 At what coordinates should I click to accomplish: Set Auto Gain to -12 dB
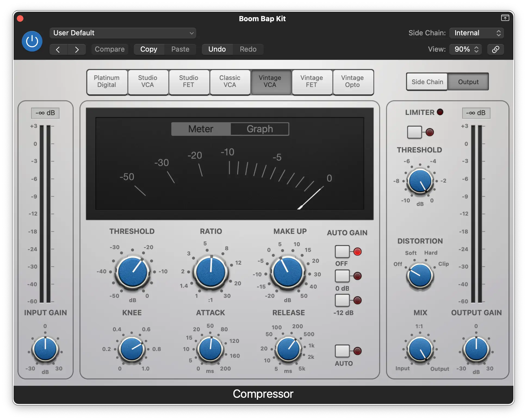[342, 300]
